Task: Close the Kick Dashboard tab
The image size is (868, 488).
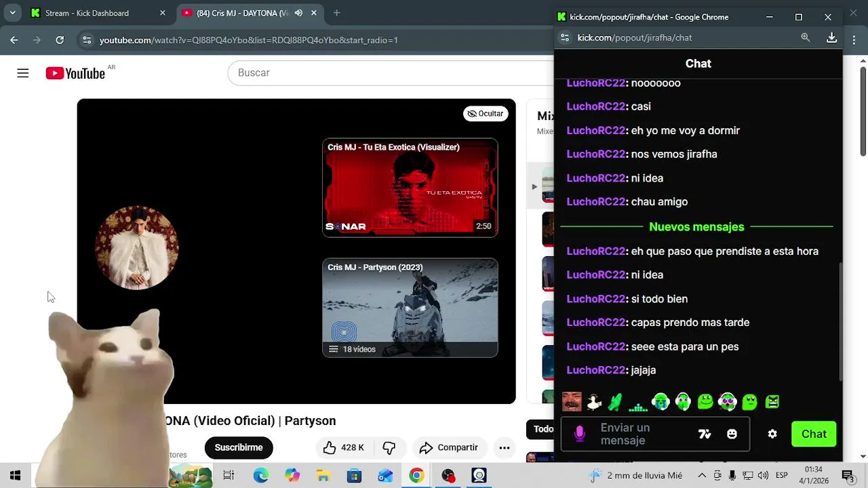Action: (x=162, y=13)
